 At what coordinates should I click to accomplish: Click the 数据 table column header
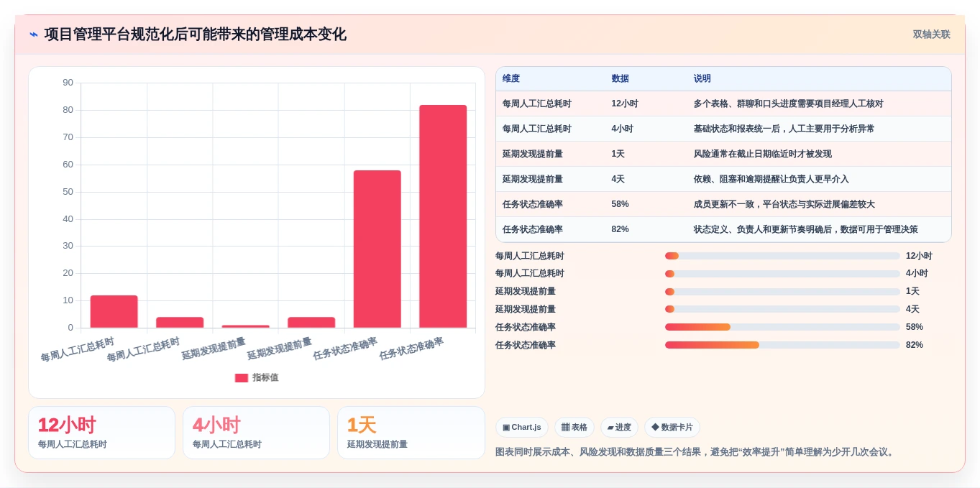(620, 78)
